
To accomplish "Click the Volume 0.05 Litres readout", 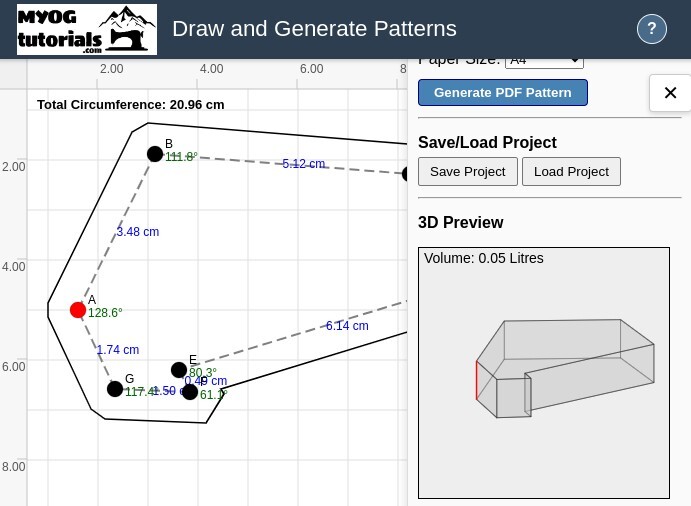I will (x=483, y=258).
